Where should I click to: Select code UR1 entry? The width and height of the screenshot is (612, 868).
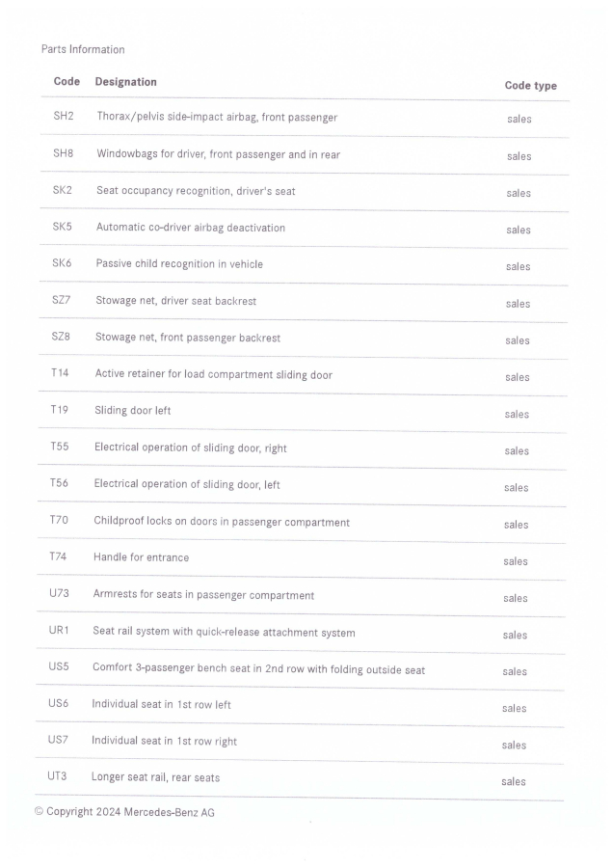(59, 630)
